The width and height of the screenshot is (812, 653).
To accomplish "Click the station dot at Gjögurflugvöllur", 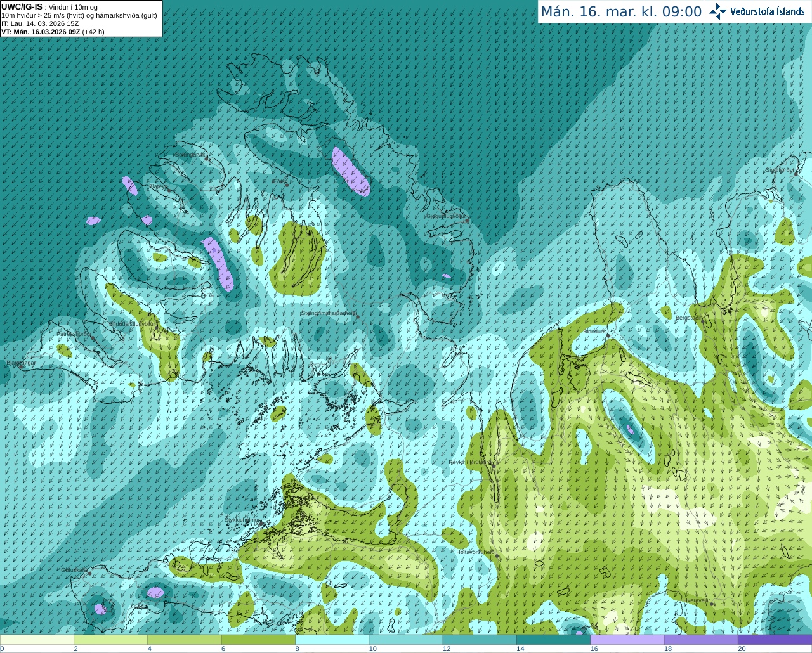I will [467, 220].
